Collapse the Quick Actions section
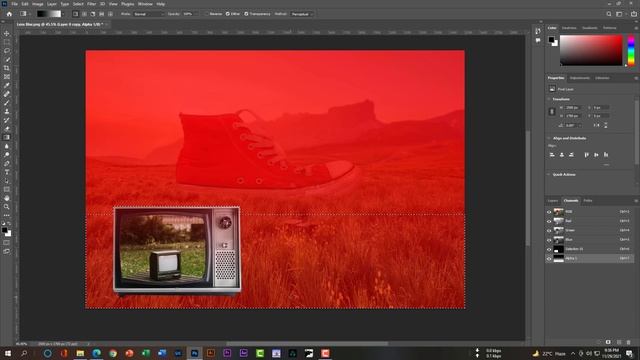 tap(549, 174)
